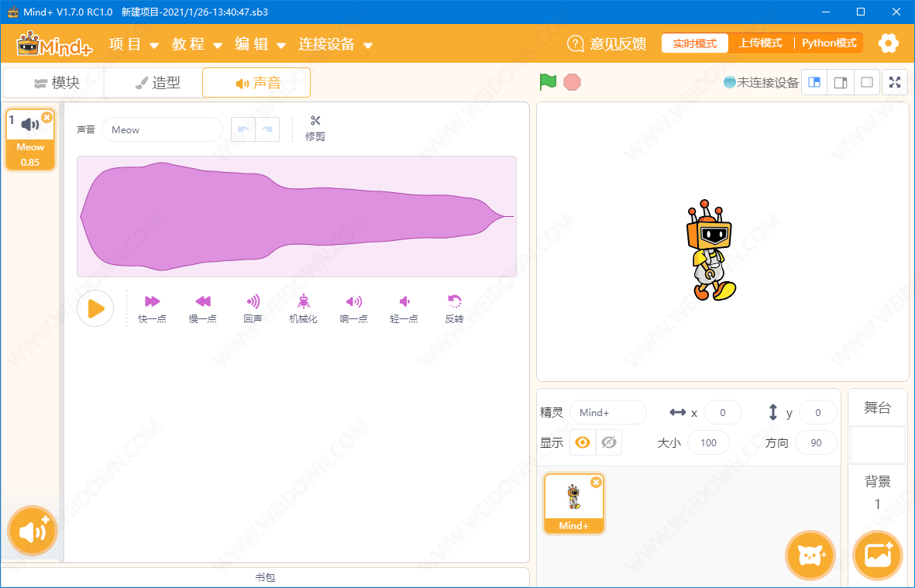Switch to small stage layout
915x588 pixels.
pyautogui.click(x=814, y=82)
